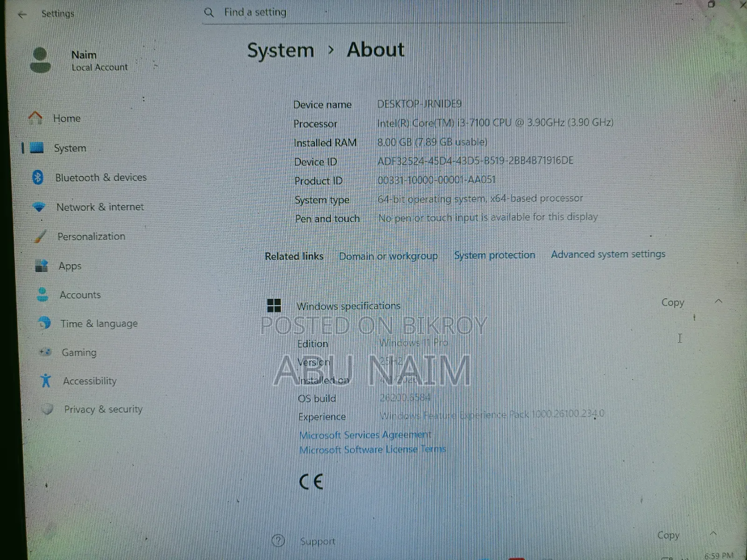This screenshot has width=747, height=560.
Task: Click the processor value i3-7100 CPU
Action: click(495, 122)
